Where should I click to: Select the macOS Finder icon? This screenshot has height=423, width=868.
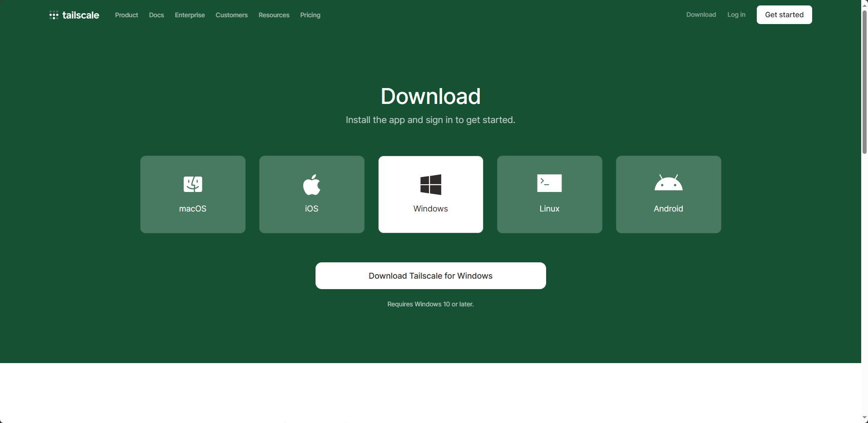[x=192, y=184]
